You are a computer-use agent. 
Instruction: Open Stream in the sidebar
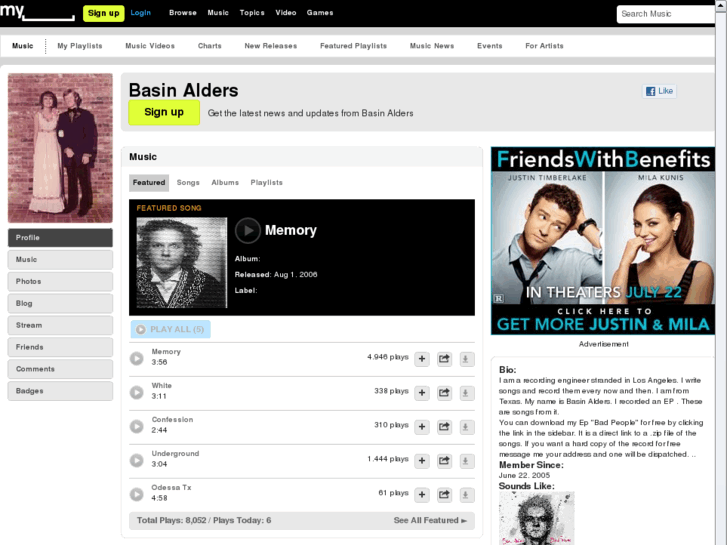click(x=60, y=325)
